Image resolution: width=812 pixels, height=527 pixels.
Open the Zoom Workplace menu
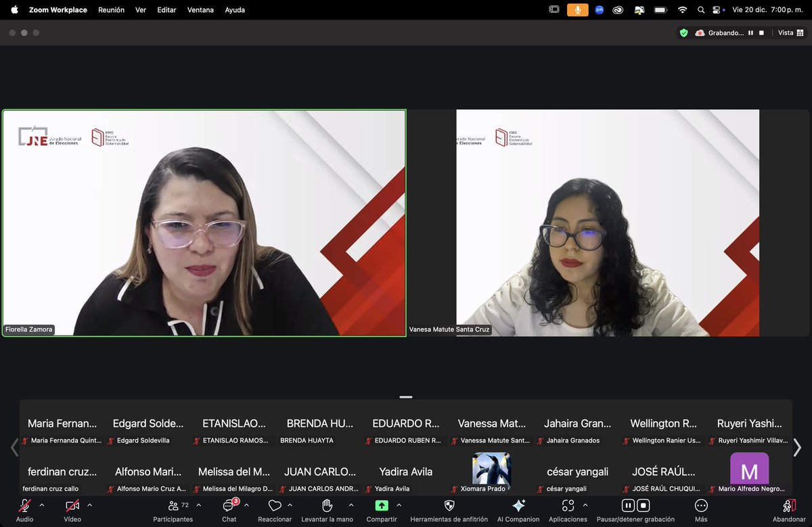[58, 10]
